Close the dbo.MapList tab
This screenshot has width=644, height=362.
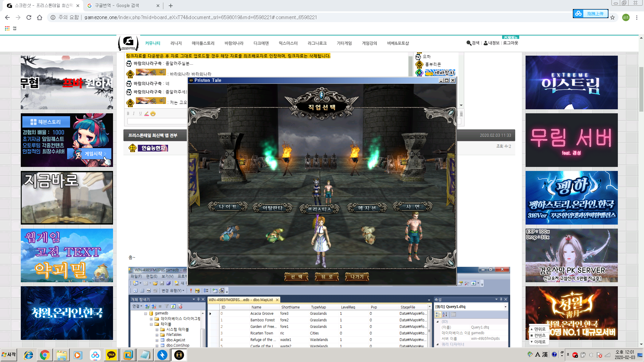point(277,300)
